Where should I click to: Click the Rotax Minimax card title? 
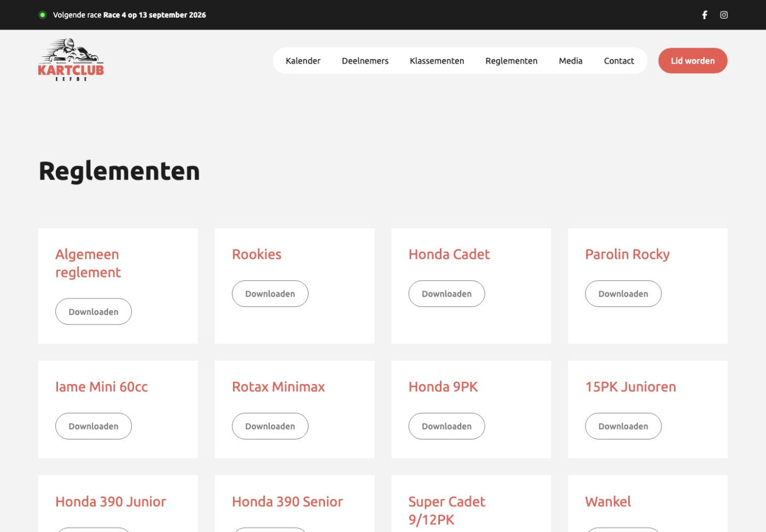click(278, 386)
